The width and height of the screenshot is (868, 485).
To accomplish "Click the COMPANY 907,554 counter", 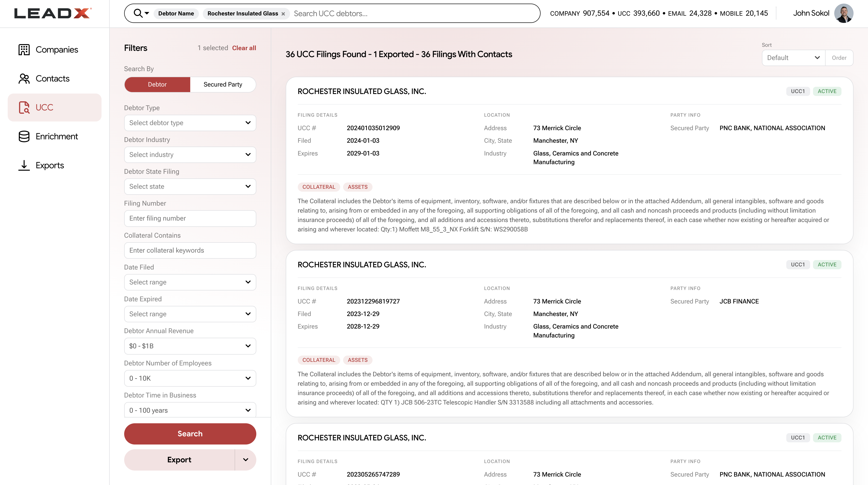I will [580, 13].
